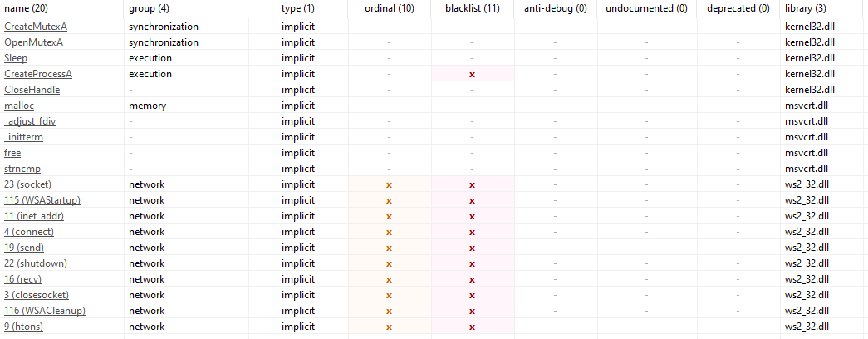The width and height of the screenshot is (868, 339).
Task: Sort by the library (3) column header
Action: click(806, 9)
